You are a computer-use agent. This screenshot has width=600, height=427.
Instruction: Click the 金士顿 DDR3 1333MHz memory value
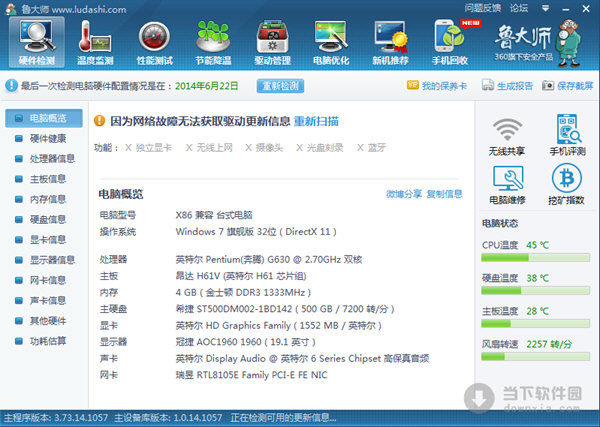[x=243, y=293]
